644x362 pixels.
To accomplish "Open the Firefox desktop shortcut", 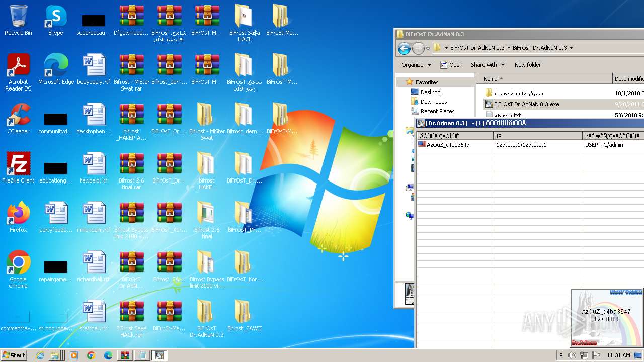I will (18, 217).
